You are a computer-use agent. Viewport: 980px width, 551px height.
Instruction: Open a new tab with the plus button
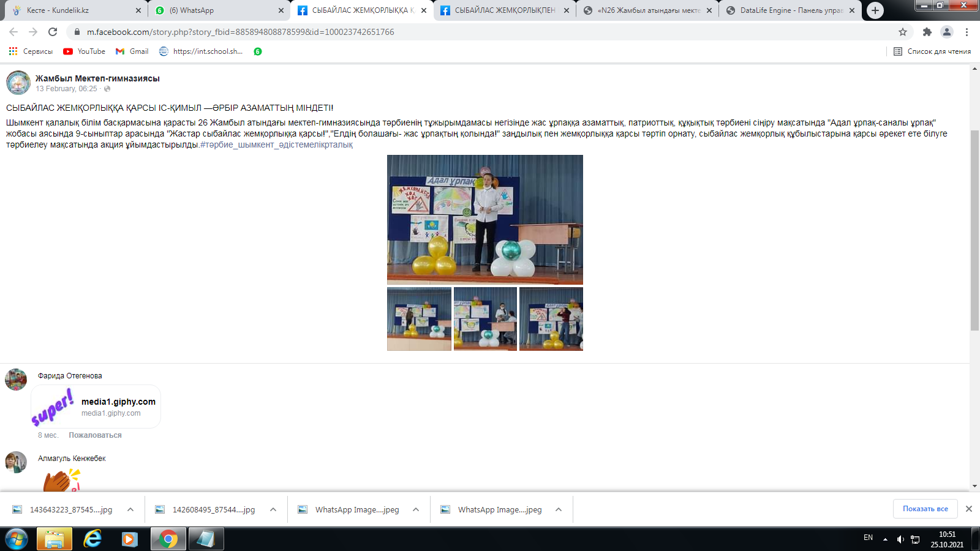tap(875, 10)
